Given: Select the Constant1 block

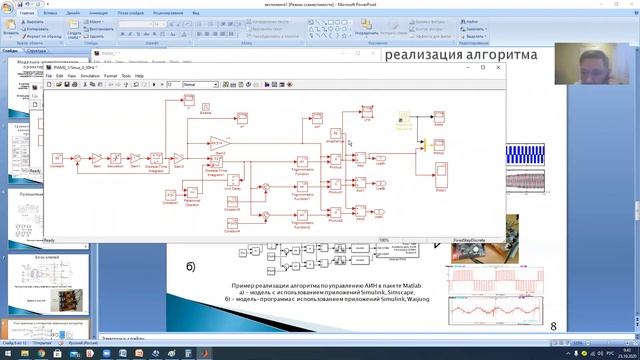Looking at the screenshot, I should point(170,195).
